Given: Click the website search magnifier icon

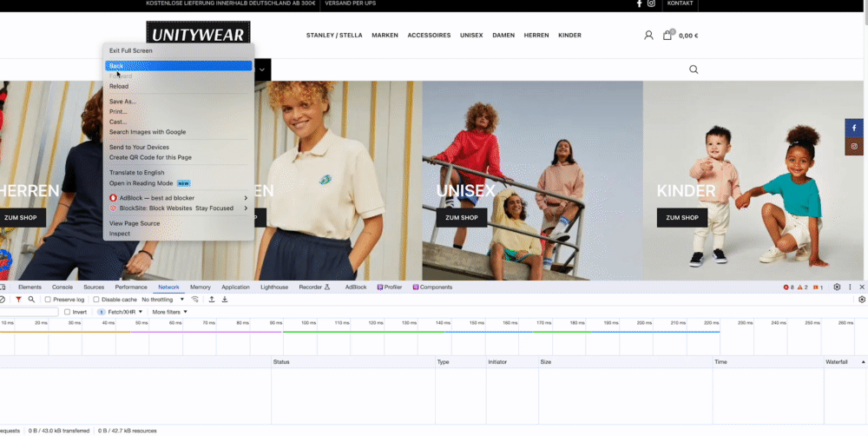Looking at the screenshot, I should click(694, 69).
